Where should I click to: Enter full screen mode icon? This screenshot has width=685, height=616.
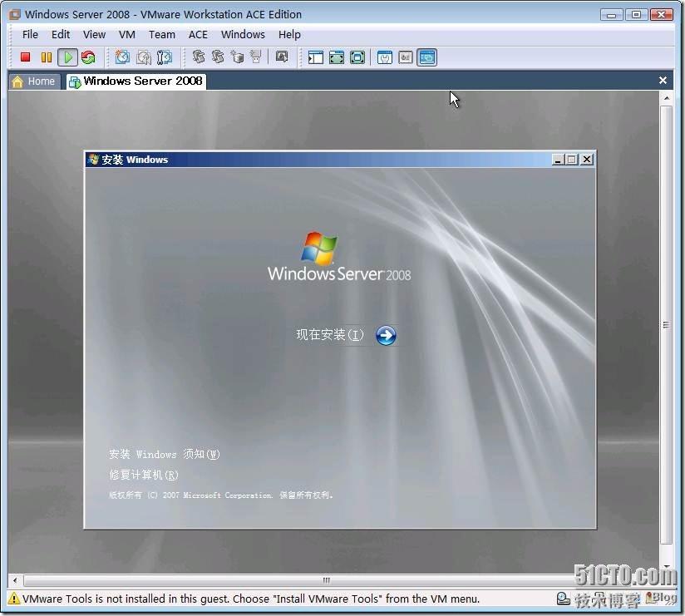pos(357,57)
